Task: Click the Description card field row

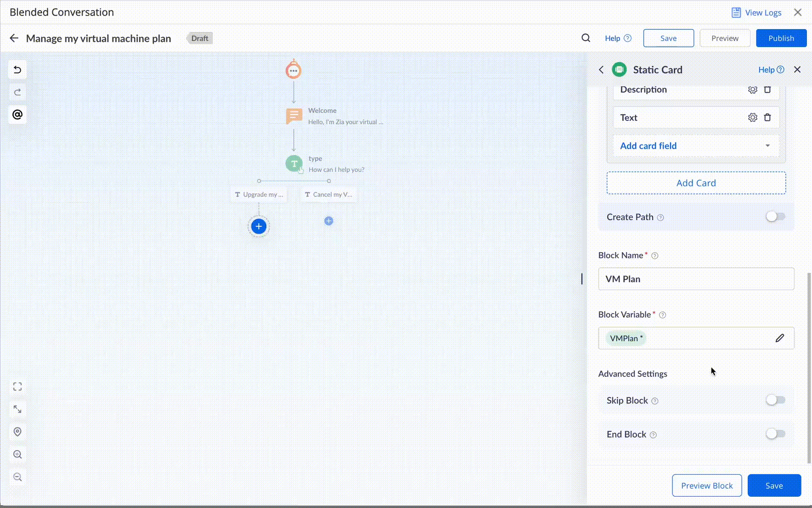Action: click(x=696, y=90)
